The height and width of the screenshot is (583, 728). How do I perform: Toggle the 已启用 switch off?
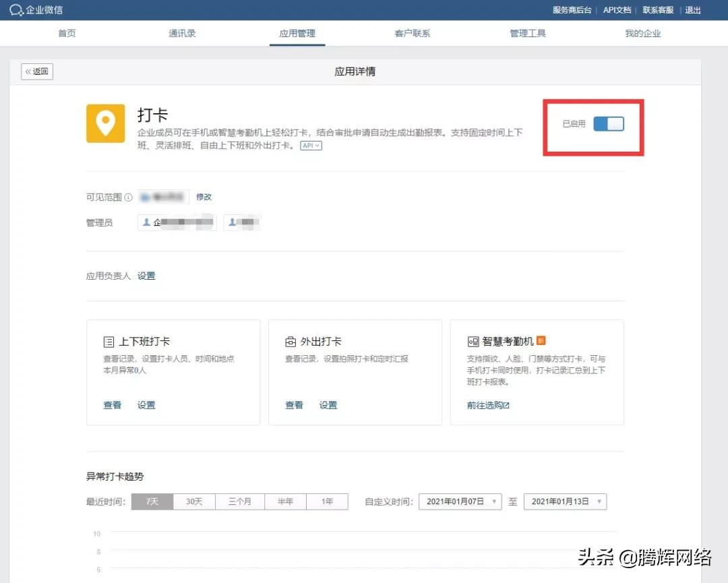click(x=609, y=124)
